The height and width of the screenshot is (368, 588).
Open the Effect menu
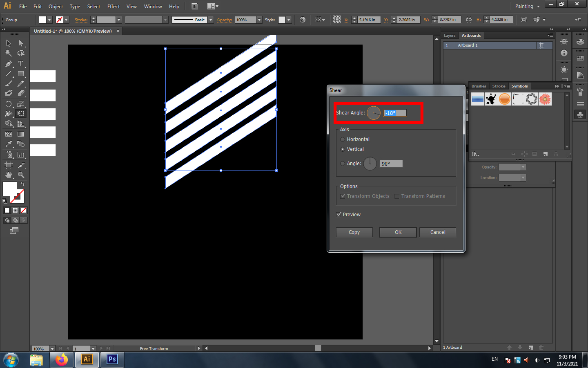tap(114, 6)
